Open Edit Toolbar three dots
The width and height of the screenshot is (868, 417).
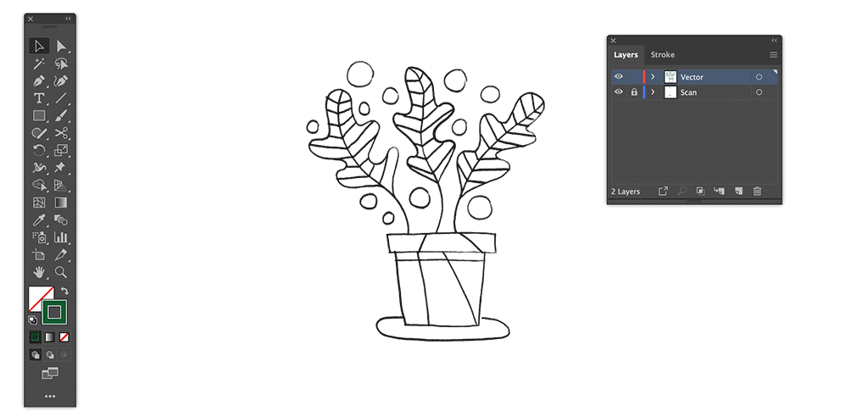click(50, 397)
